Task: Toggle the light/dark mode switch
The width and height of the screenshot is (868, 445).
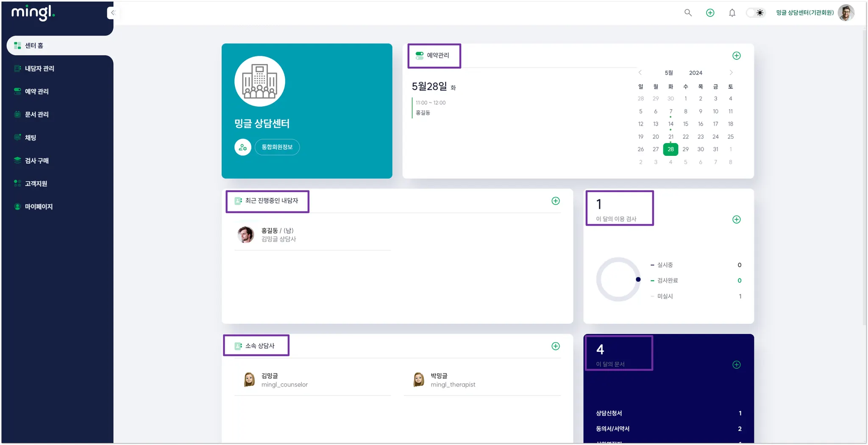Action: pos(755,13)
